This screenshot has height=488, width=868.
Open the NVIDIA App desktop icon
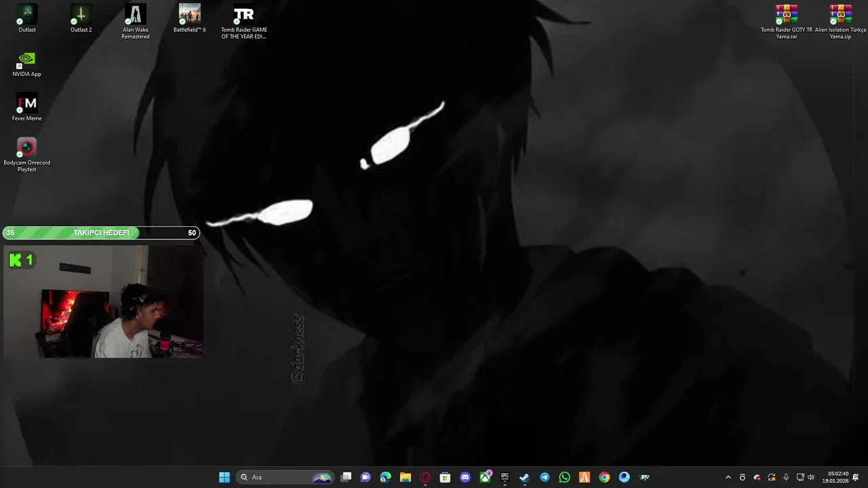(27, 63)
